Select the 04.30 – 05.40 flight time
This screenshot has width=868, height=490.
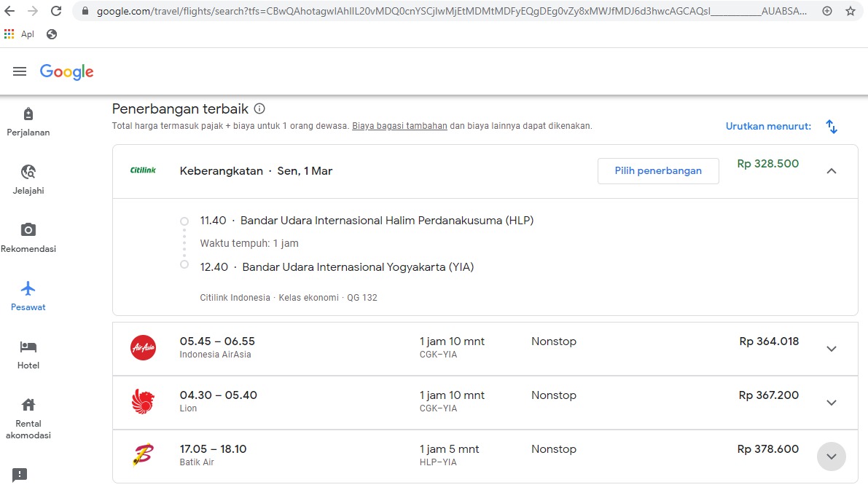(x=218, y=395)
